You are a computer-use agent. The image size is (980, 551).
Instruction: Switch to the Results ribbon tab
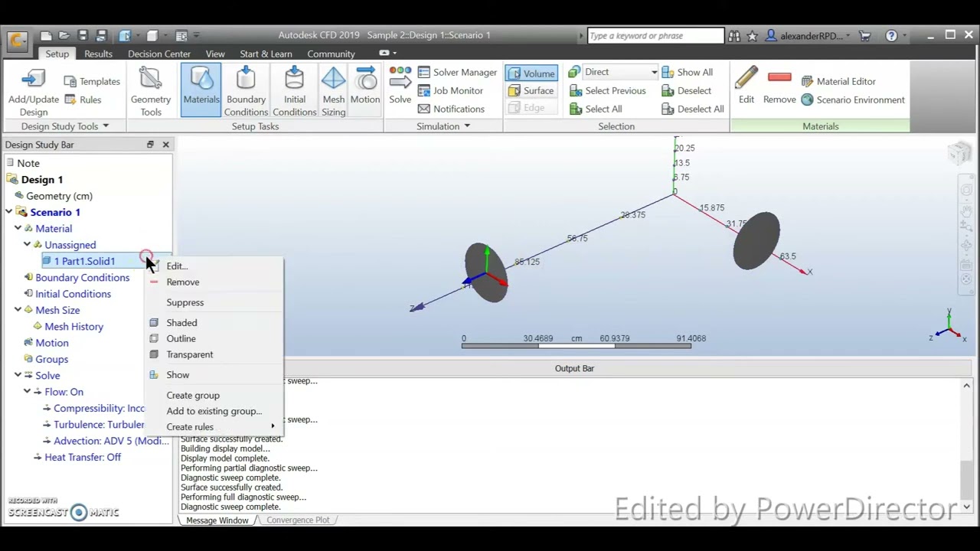[98, 54]
